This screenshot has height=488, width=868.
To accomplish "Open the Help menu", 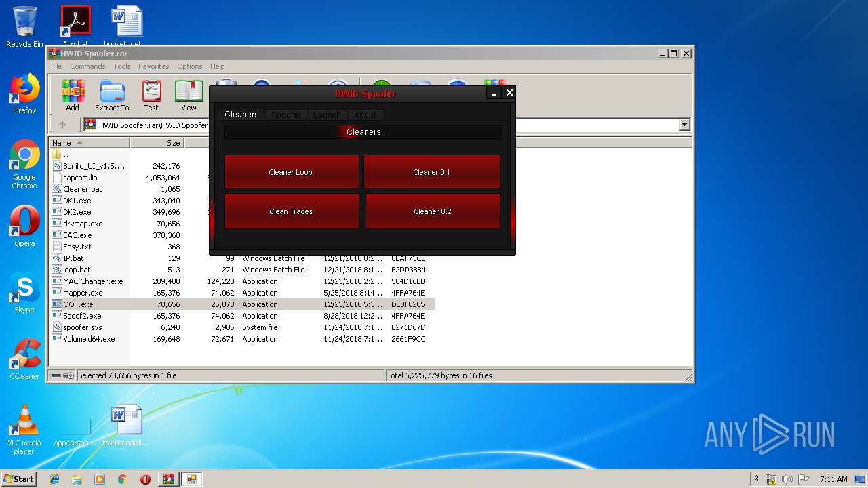I will pos(217,66).
